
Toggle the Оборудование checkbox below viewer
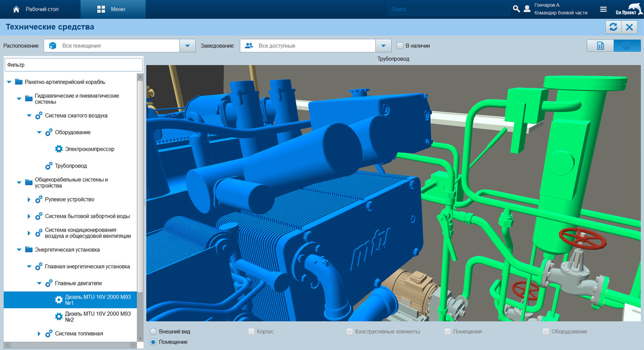pyautogui.click(x=546, y=331)
